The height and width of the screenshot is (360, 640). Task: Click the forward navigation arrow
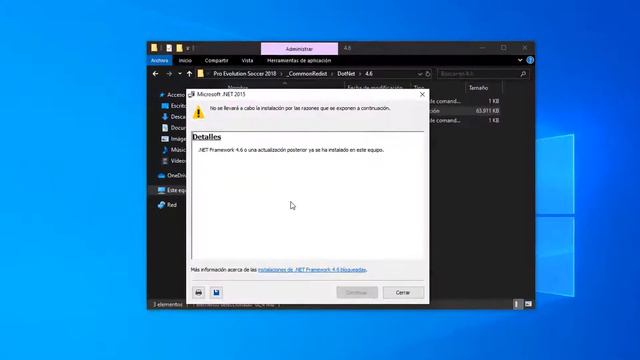click(x=169, y=74)
